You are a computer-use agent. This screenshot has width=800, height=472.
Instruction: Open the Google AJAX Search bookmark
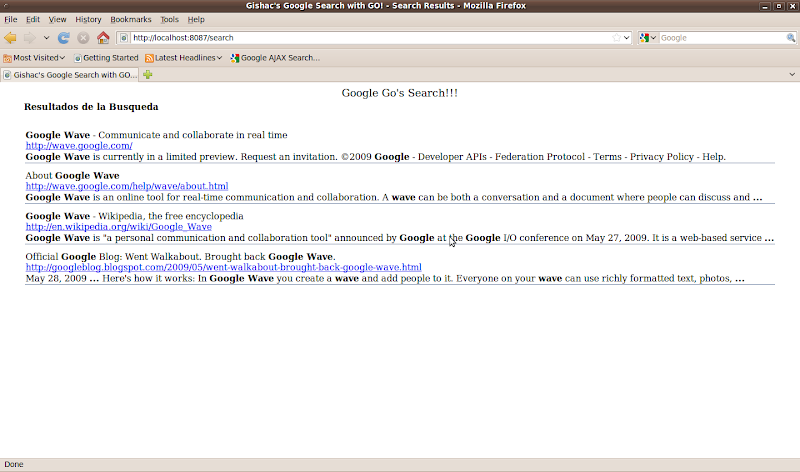pos(275,58)
